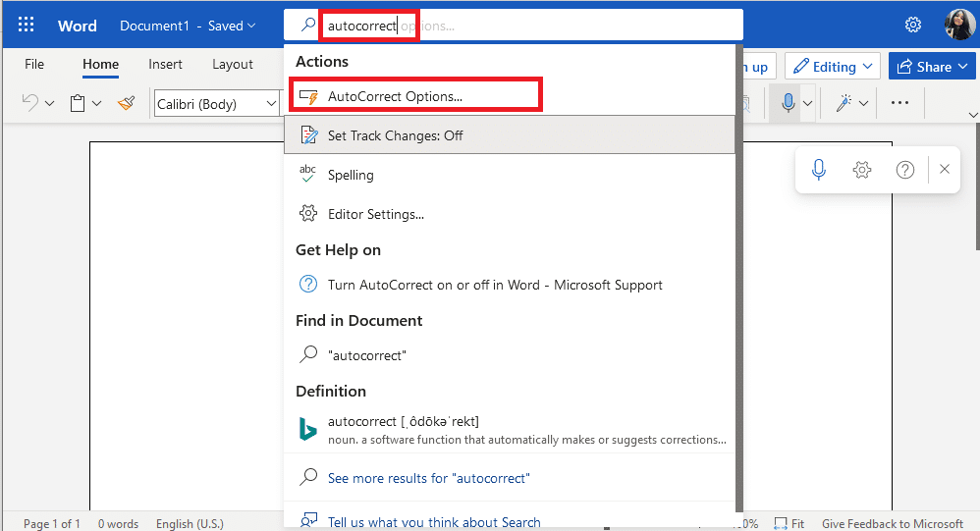
Task: Select Set Track Changes: Off
Action: pyautogui.click(x=510, y=134)
